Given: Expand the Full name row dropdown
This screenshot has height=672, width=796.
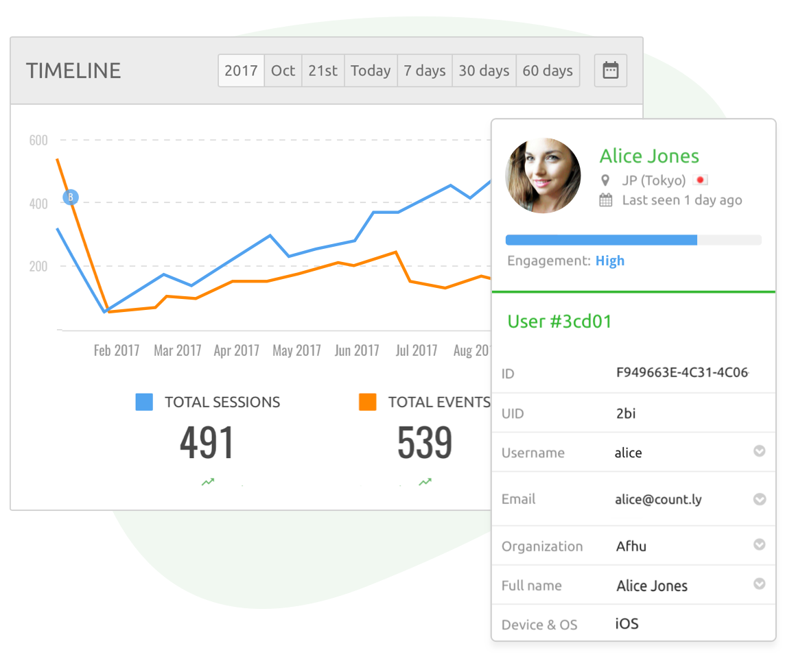Looking at the screenshot, I should point(760,584).
